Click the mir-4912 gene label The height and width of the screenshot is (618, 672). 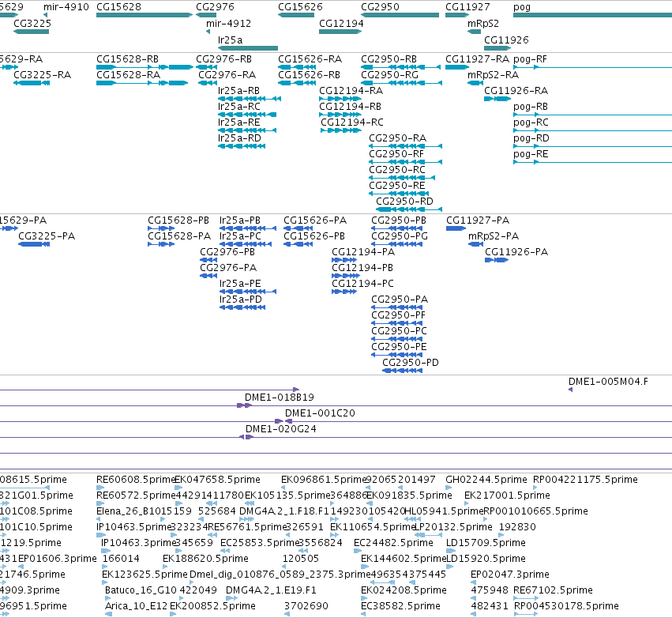[228, 24]
